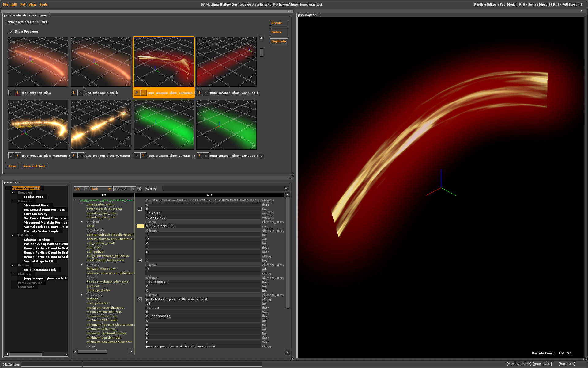
Task: Click C button under the straight golden sparkle thumbnail
Action: pos(81,155)
